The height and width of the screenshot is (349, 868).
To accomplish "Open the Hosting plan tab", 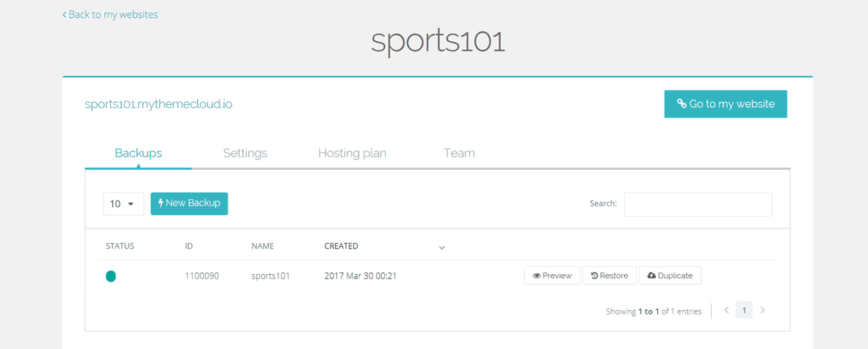I will point(352,153).
